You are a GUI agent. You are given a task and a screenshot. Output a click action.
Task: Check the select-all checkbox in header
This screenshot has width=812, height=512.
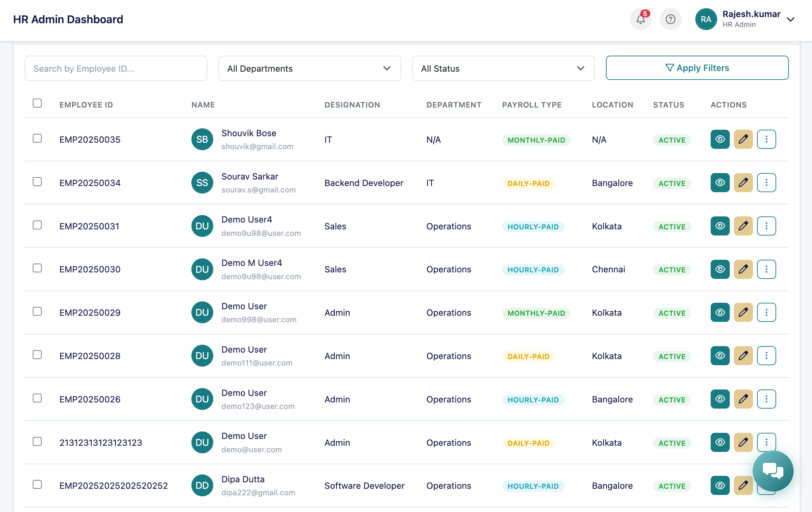point(37,102)
